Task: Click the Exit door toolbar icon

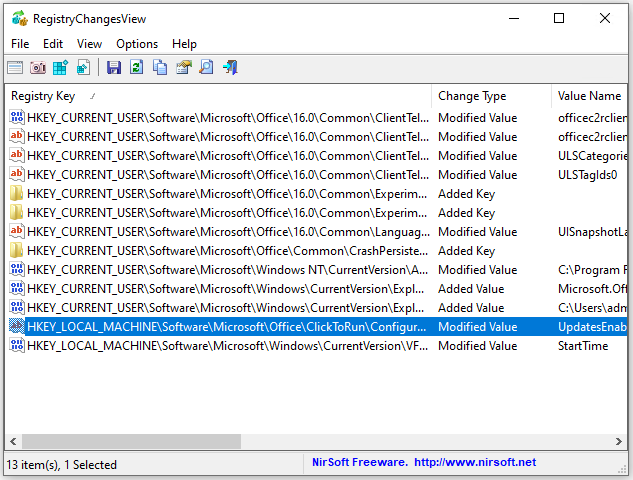Action: pos(230,68)
